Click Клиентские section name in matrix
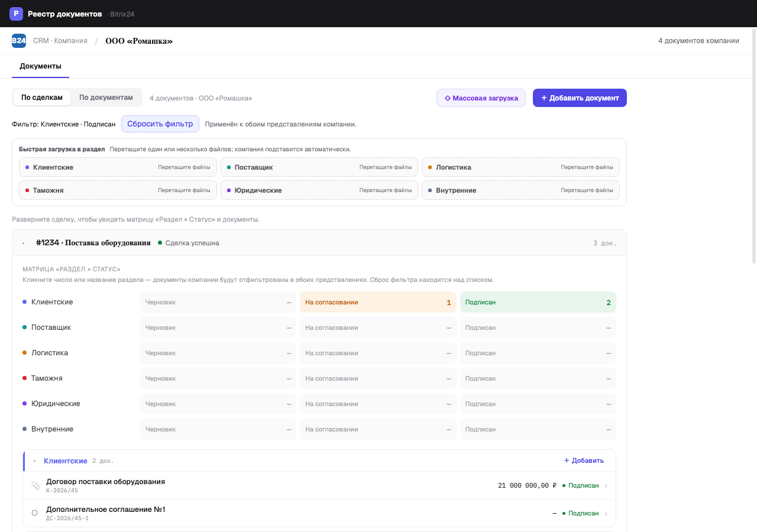 pos(52,302)
